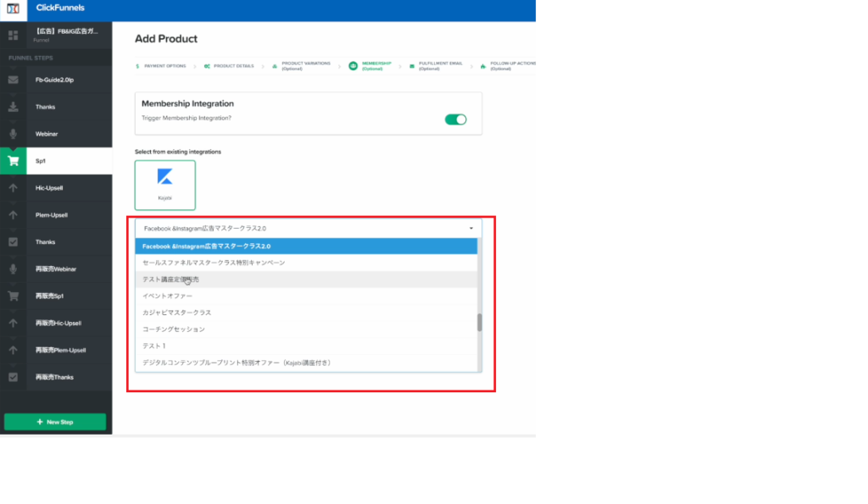
Task: Click the checkmark icon above 再販売Webinar
Action: pyautogui.click(x=13, y=241)
